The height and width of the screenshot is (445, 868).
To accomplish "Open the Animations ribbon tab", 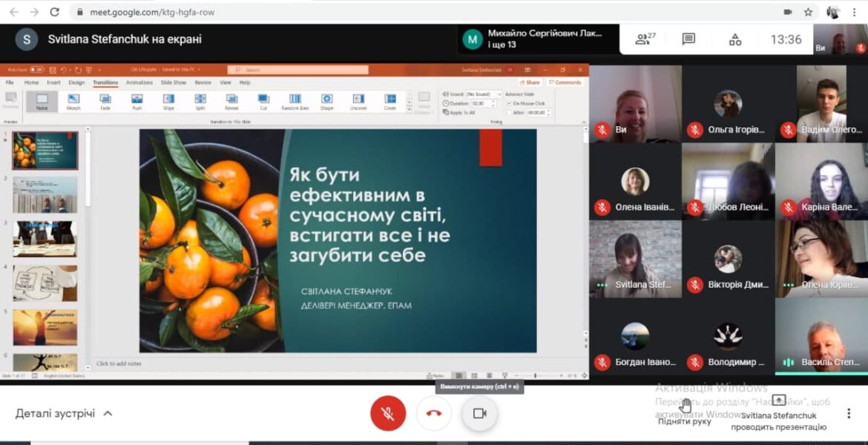I will click(x=139, y=82).
